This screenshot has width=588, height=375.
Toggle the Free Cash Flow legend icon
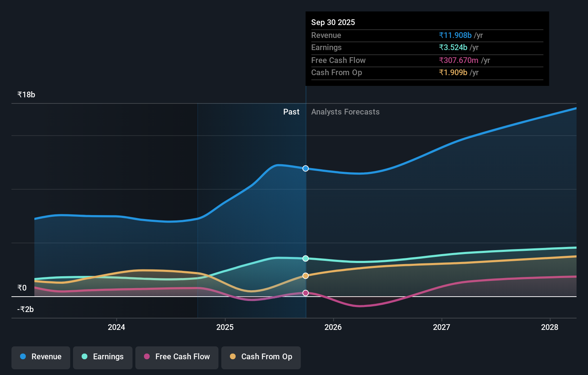coord(146,357)
